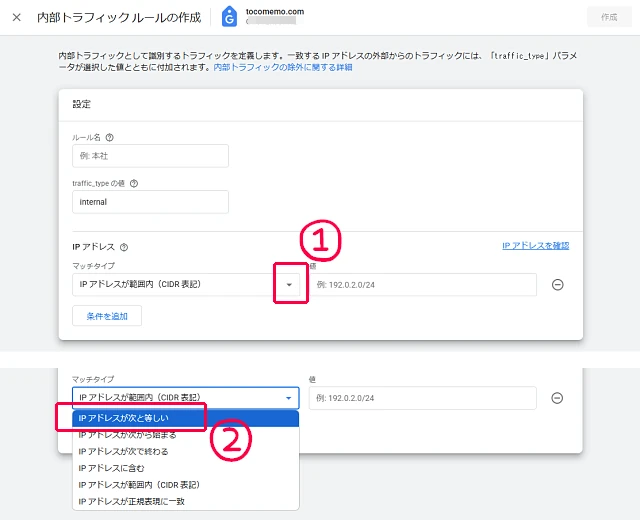Open the IP アドレスを確認 link
The width and height of the screenshot is (640, 520).
[536, 245]
